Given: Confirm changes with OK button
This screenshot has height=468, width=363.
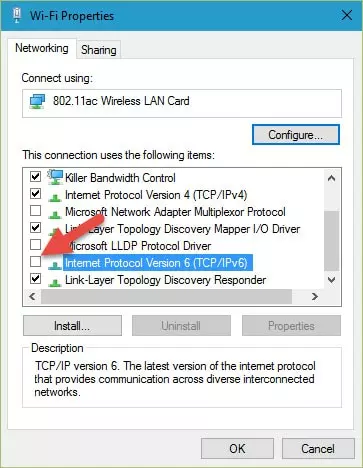Looking at the screenshot, I should (x=237, y=448).
